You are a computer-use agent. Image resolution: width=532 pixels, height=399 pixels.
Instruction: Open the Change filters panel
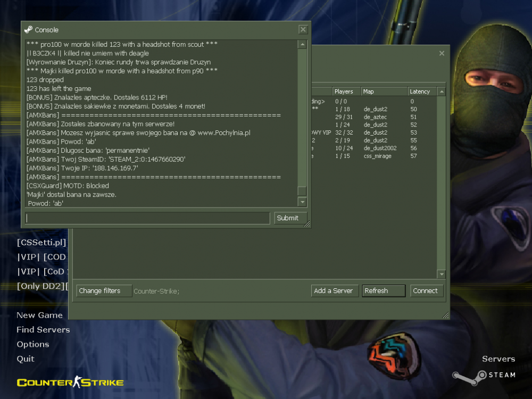[103, 290]
